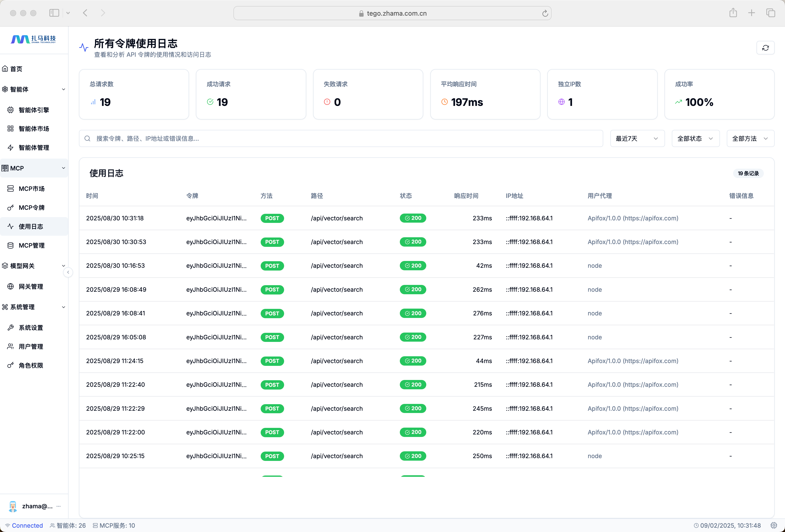Click the 扎马科技 logo
Viewport: 785px width, 532px height.
click(34, 40)
